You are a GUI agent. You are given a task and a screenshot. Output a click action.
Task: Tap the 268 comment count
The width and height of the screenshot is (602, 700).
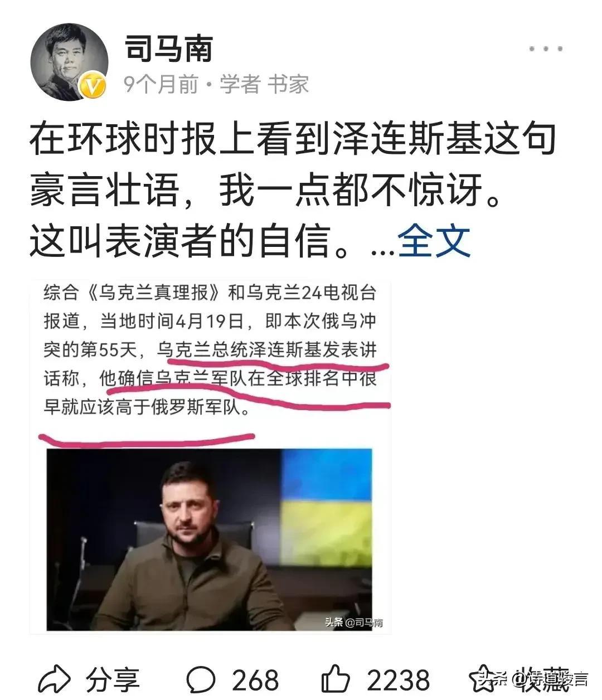255,680
